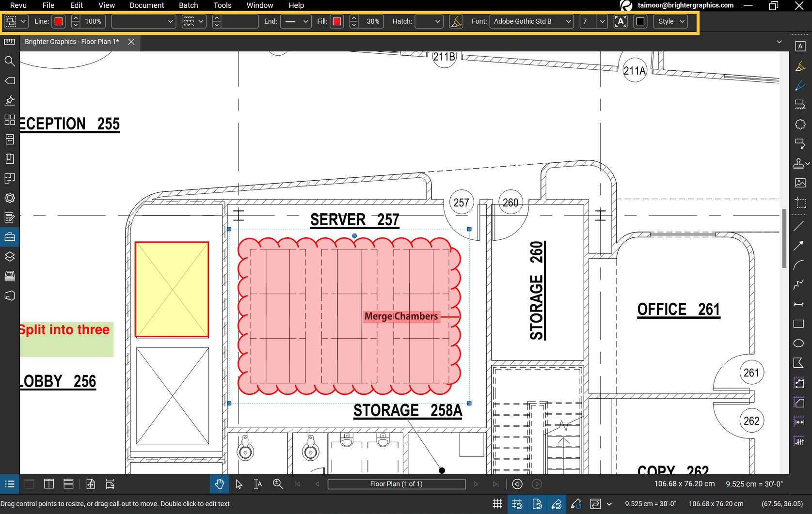This screenshot has width=812, height=514.
Task: Click the taimoor@brightergraphics.com account link
Action: click(x=685, y=5)
